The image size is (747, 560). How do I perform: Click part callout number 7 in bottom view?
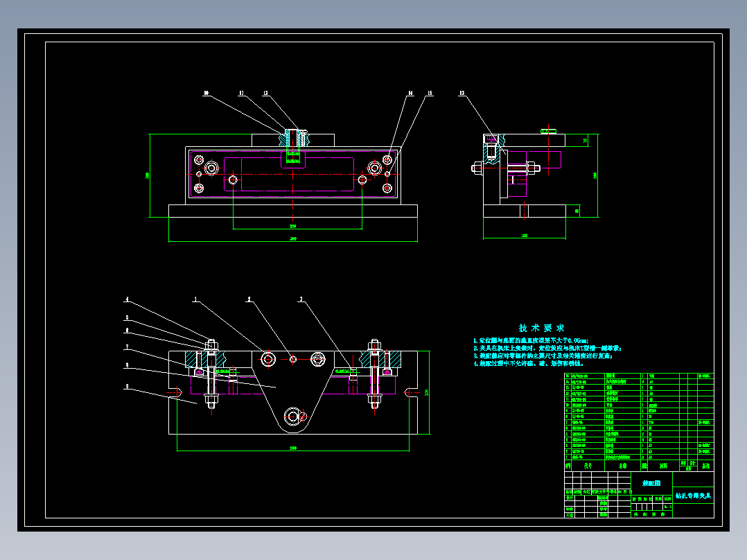click(x=127, y=347)
